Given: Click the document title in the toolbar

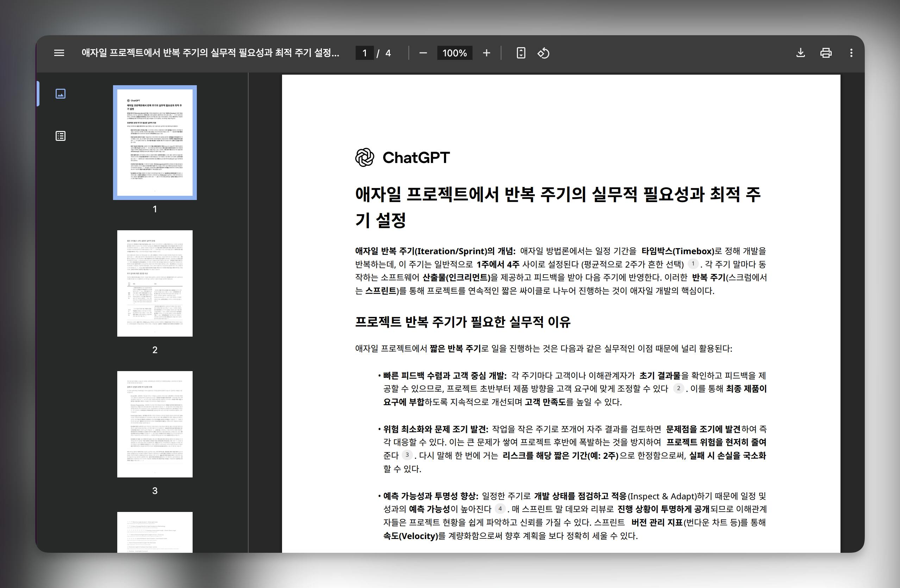Looking at the screenshot, I should 210,52.
